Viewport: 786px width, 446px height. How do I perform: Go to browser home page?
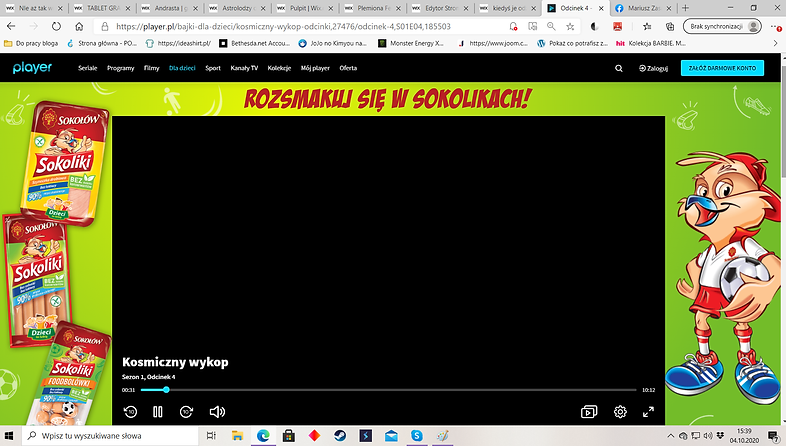coord(79,26)
